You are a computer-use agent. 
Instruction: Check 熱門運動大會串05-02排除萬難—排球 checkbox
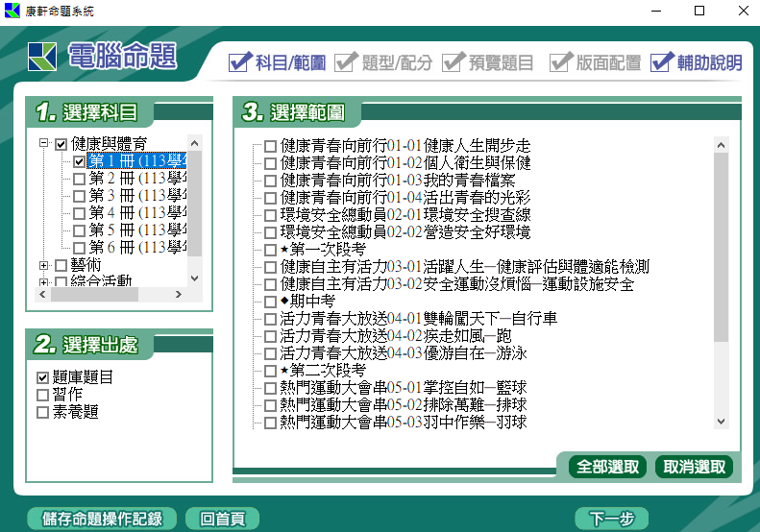click(x=270, y=405)
